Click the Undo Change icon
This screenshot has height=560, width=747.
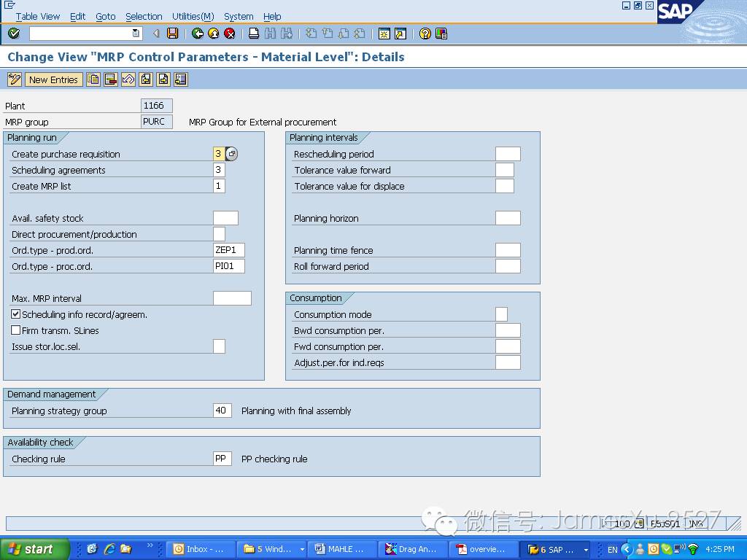(x=128, y=79)
